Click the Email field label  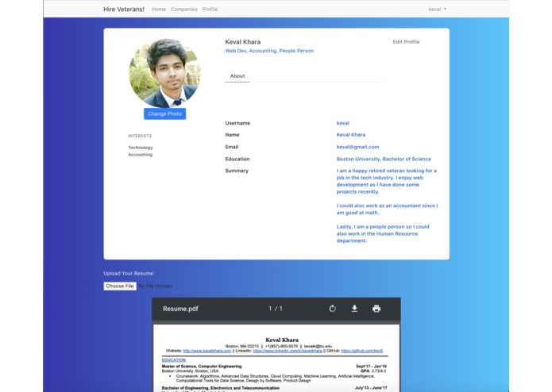(232, 147)
